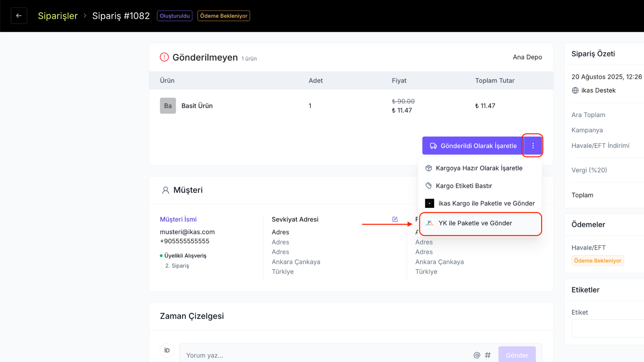
Task: Edit the Sevkiyat Adresi with pencil icon
Action: click(x=395, y=219)
